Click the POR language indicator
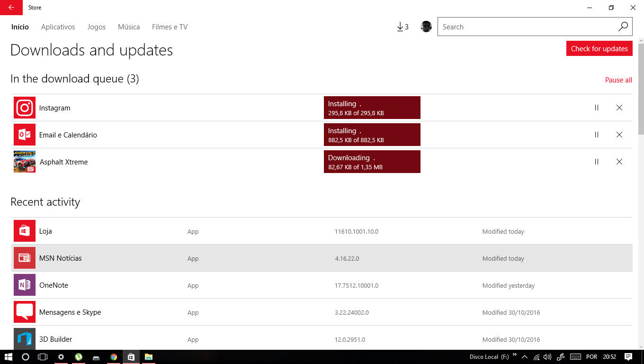The height and width of the screenshot is (364, 644). click(591, 357)
